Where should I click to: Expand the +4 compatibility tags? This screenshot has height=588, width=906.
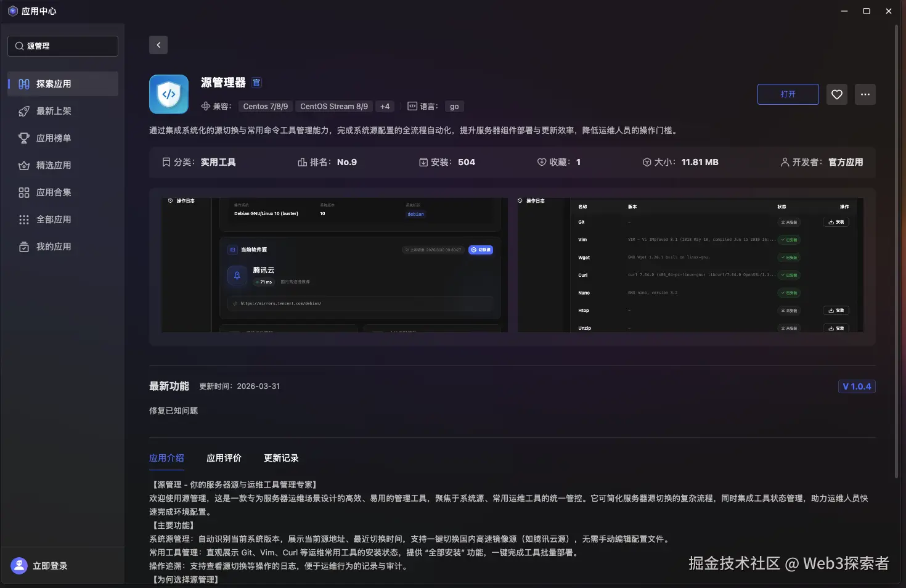tap(385, 106)
